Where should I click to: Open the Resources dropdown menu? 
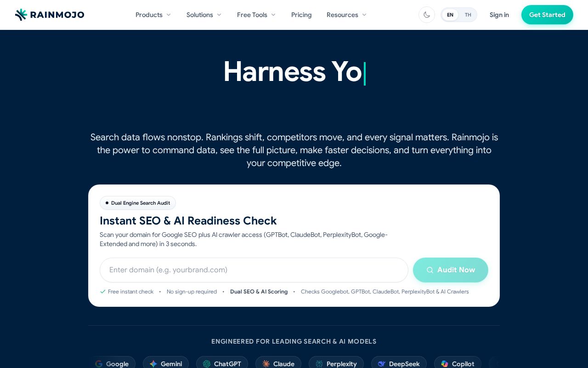point(346,15)
